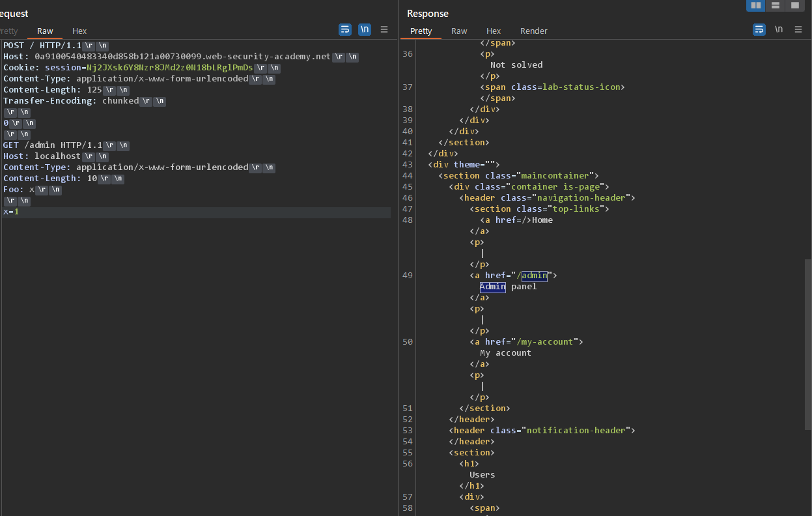Switch to Raw tab in Response panel
The width and height of the screenshot is (812, 516).
(459, 31)
